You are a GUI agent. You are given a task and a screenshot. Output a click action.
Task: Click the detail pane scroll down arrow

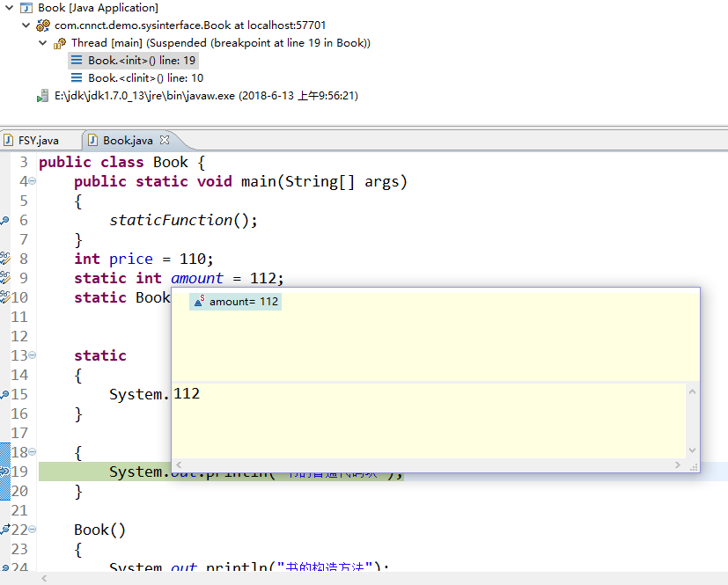pos(692,450)
